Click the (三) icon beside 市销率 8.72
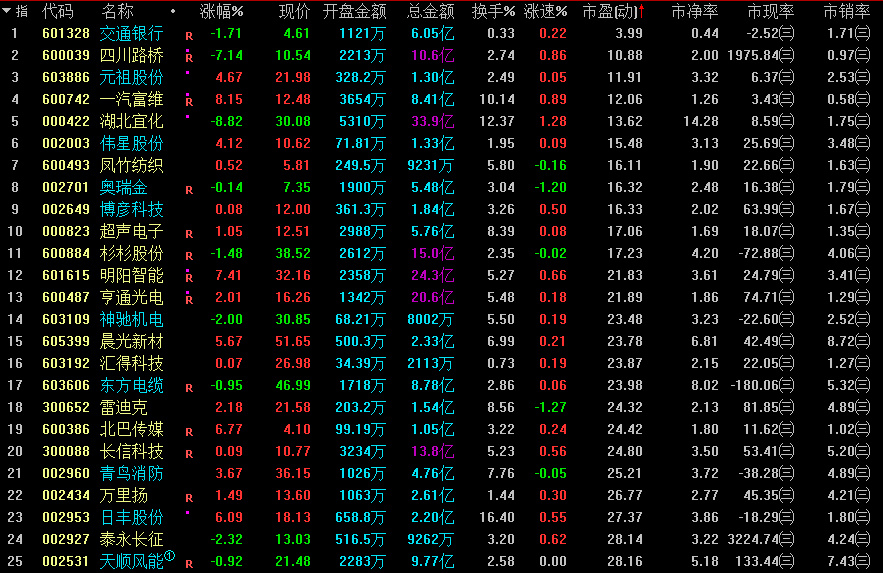This screenshot has height=573, width=883. (863, 341)
